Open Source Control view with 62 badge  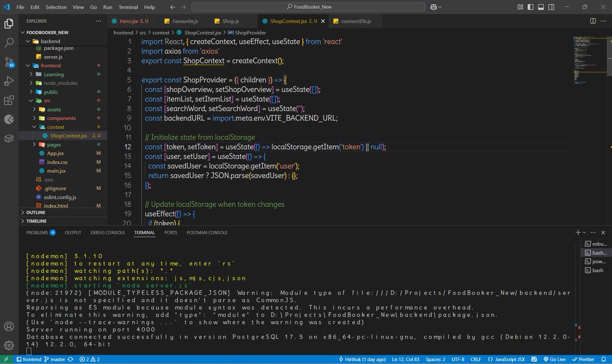[9, 62]
